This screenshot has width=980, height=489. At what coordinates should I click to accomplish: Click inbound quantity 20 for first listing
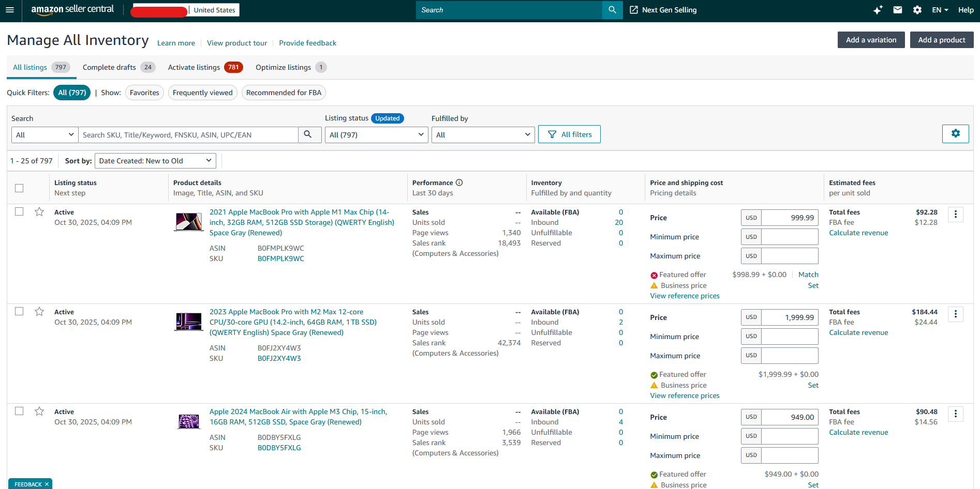619,222
